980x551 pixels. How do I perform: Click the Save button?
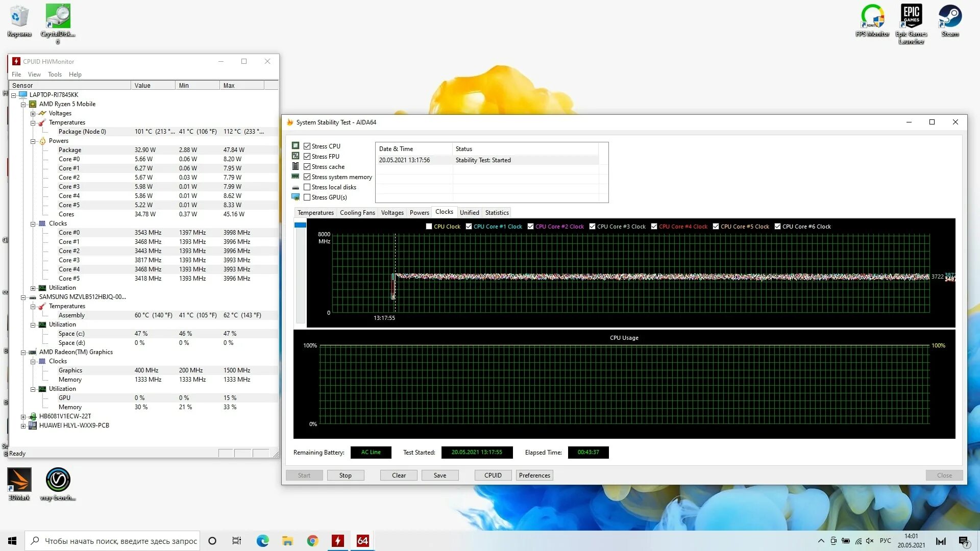click(440, 475)
